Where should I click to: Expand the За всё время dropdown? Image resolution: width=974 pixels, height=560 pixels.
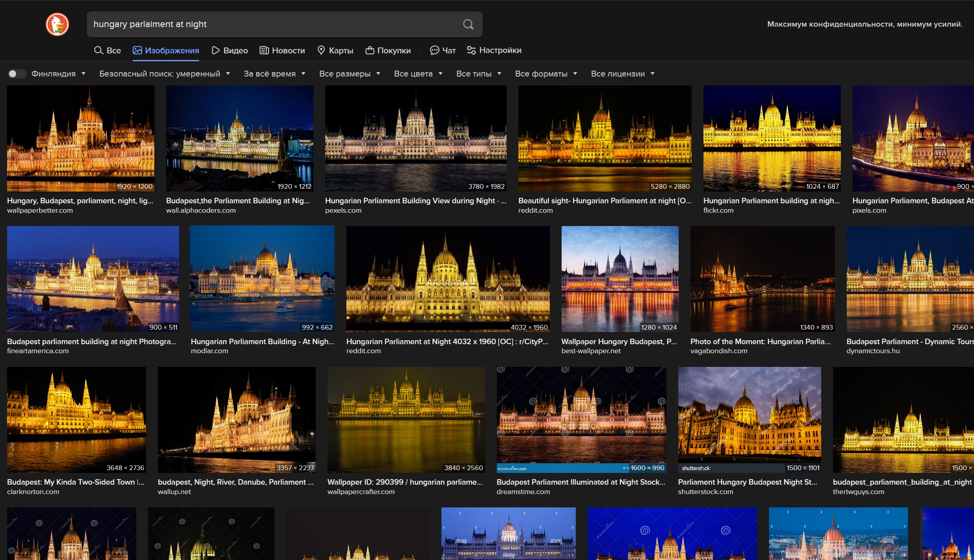275,74
